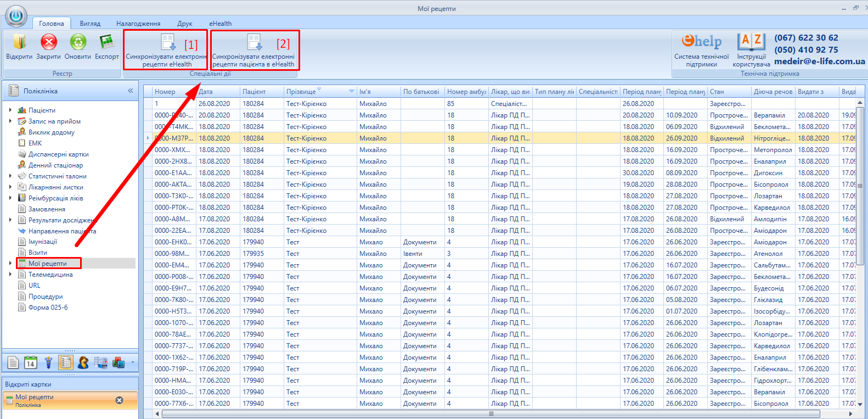
Task: Sort by the Ім'я column header
Action: (378, 91)
